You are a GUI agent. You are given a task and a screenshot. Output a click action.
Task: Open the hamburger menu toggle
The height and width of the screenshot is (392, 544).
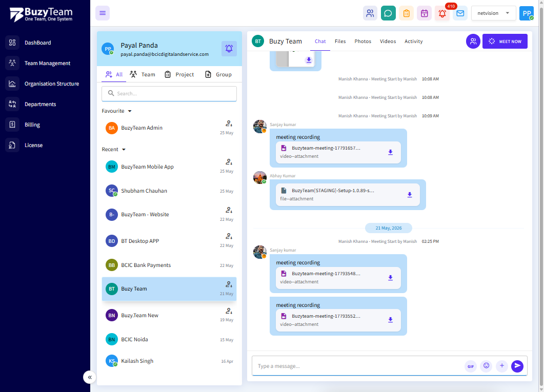coord(103,13)
